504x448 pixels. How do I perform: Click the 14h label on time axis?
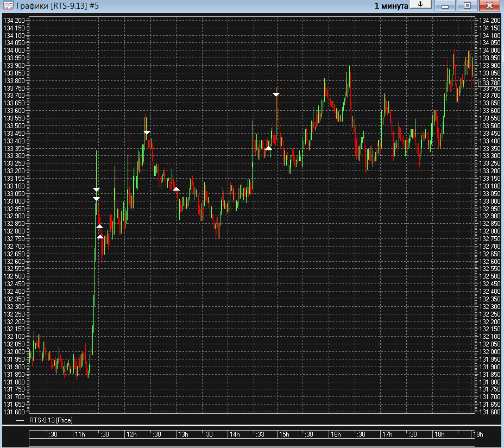(x=234, y=434)
